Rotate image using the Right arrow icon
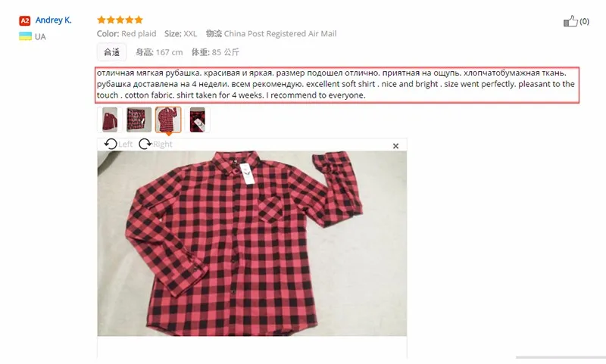Viewport: 606px width, 364px height. coord(145,144)
